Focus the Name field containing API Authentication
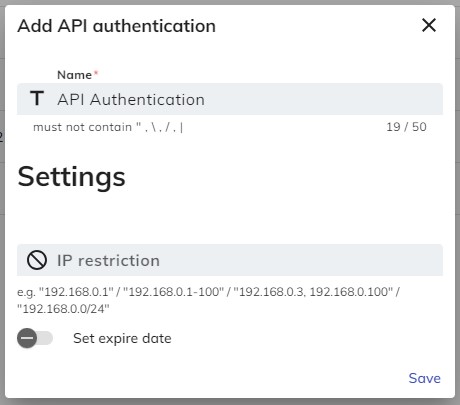This screenshot has width=460, height=405. (x=230, y=99)
